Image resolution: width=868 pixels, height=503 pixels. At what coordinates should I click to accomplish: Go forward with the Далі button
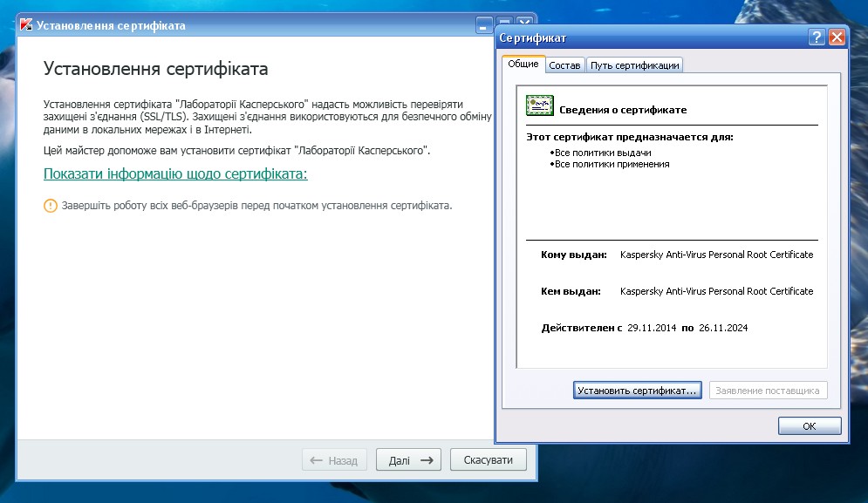click(408, 459)
